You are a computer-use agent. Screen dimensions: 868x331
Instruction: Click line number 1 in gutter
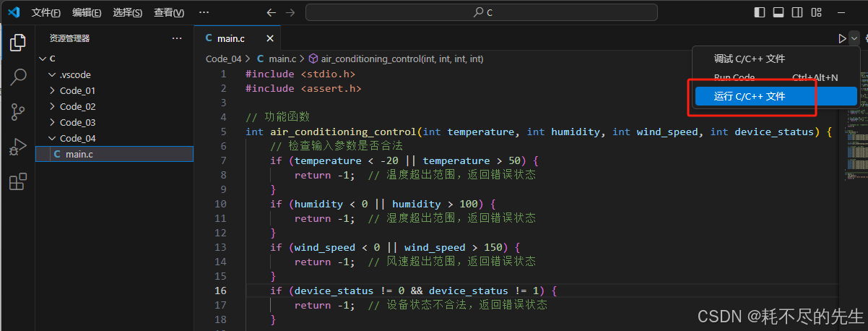point(223,74)
